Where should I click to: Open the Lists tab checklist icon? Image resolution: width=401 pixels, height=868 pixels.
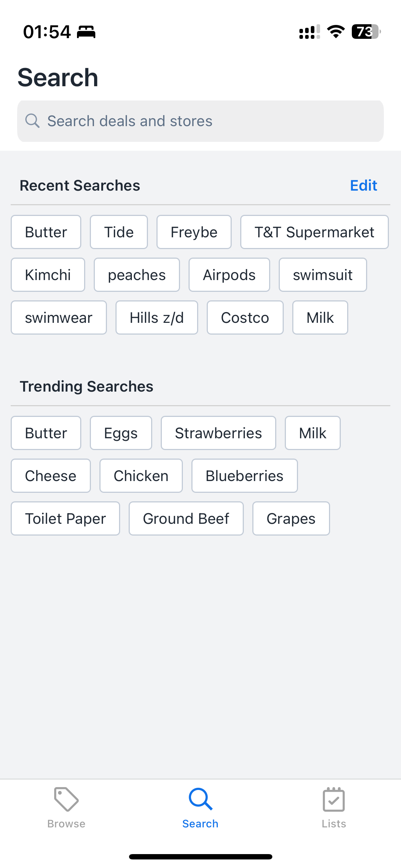(334, 799)
